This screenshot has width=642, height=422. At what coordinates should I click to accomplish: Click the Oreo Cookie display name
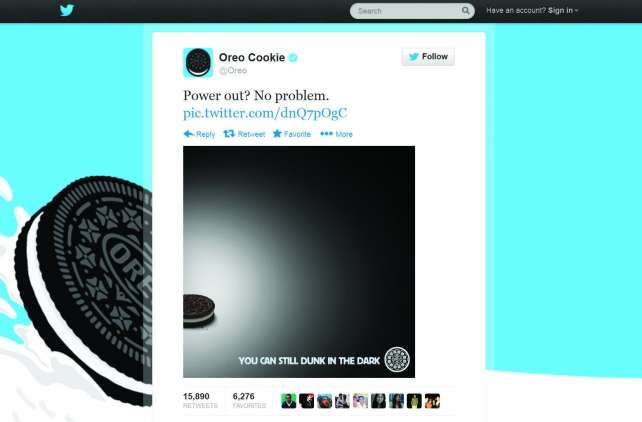tap(252, 57)
